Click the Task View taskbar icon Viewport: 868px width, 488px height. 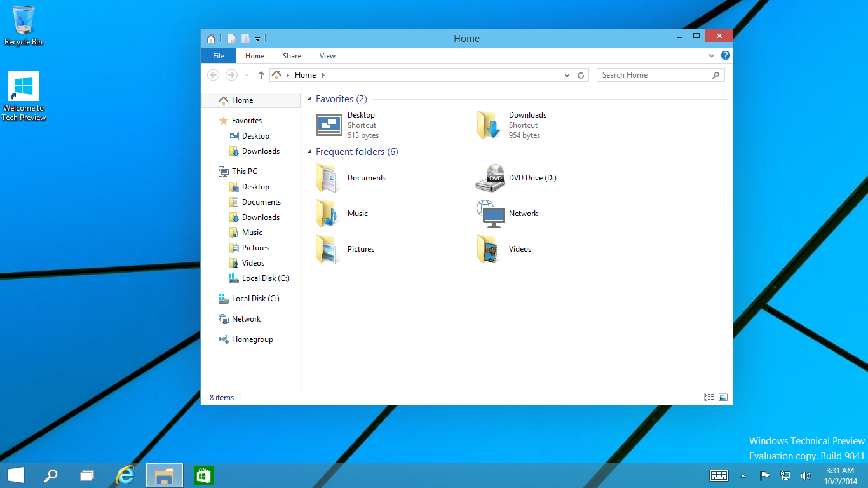click(x=86, y=475)
